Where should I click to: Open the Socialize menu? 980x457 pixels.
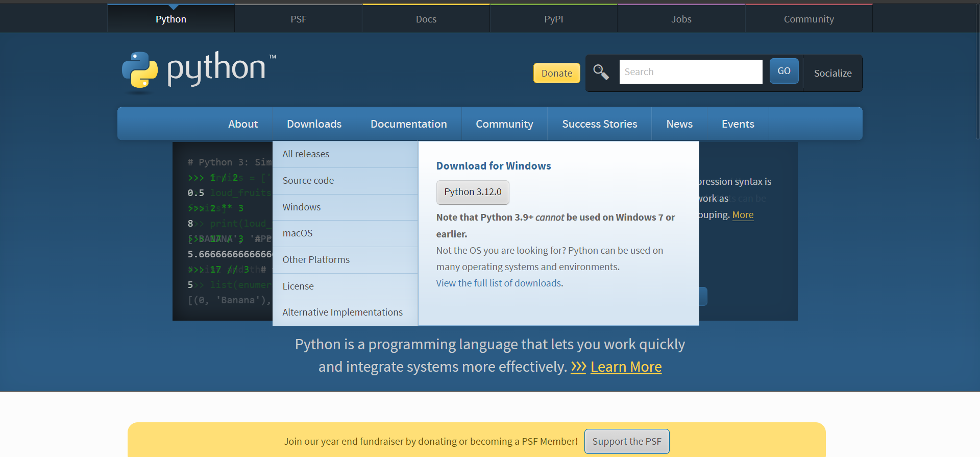coord(832,73)
